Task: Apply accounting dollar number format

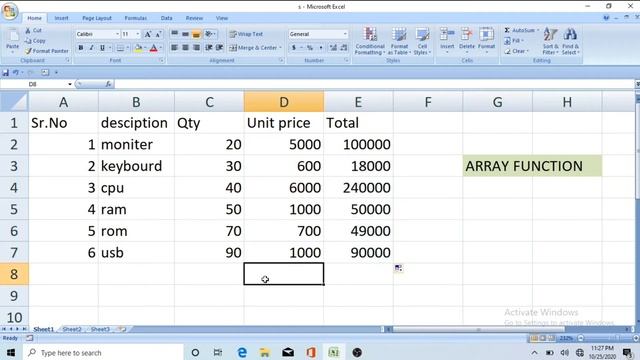Action: pyautogui.click(x=294, y=48)
